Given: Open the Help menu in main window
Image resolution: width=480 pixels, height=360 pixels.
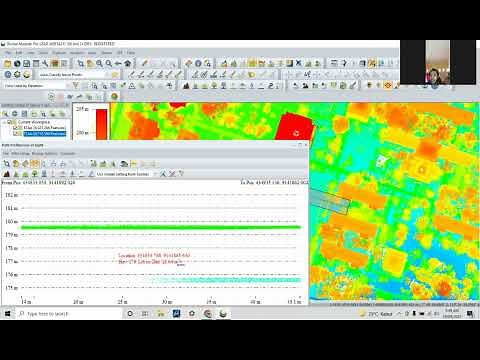Looking at the screenshot, I should [x=131, y=53].
